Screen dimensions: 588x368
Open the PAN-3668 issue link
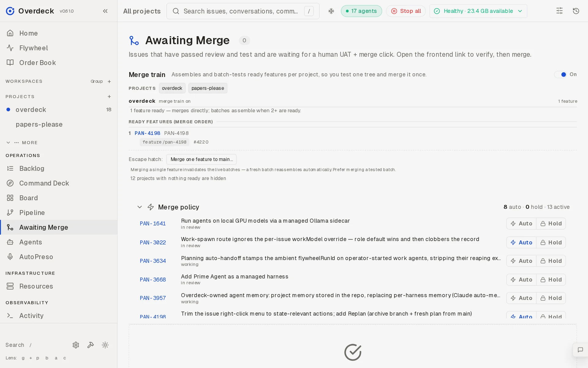(153, 280)
